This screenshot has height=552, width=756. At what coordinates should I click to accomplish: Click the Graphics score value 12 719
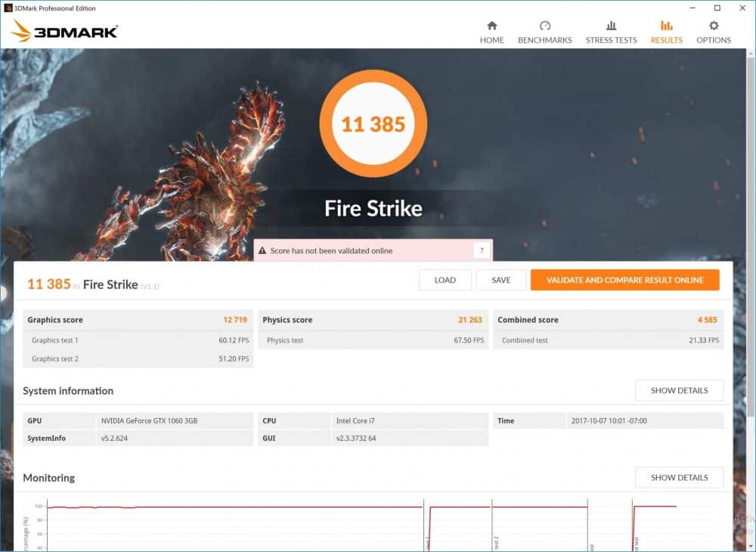pos(235,320)
